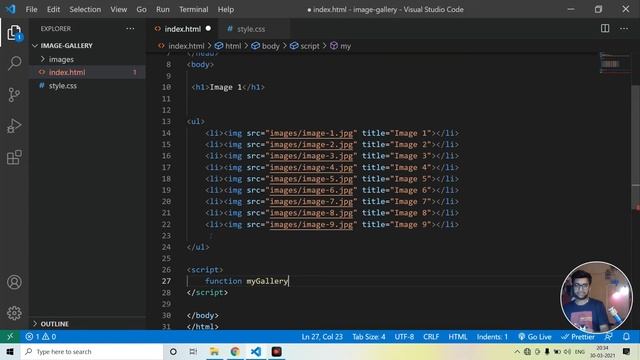Click the volume icon in system tray
Viewport: 640px width, 360px height.
click(567, 351)
